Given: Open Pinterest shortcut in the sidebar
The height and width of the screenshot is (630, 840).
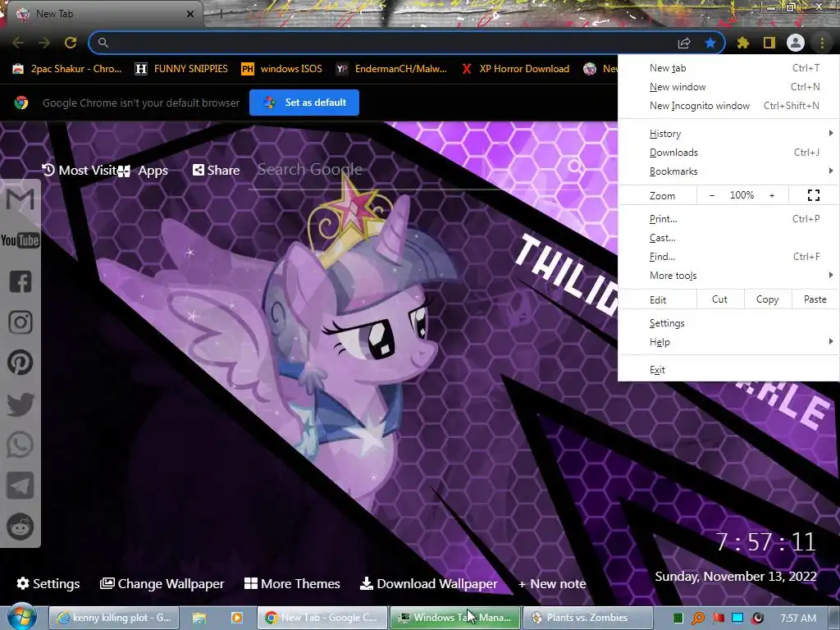Looking at the screenshot, I should [x=21, y=363].
